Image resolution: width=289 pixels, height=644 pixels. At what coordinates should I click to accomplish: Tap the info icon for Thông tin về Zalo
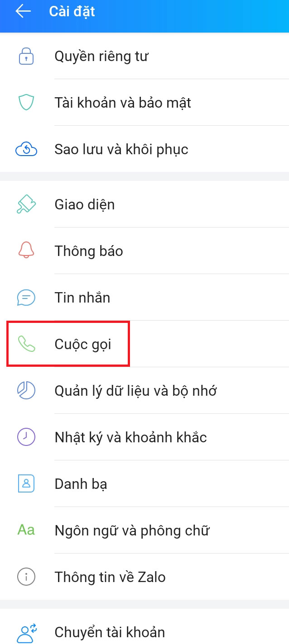(x=26, y=577)
